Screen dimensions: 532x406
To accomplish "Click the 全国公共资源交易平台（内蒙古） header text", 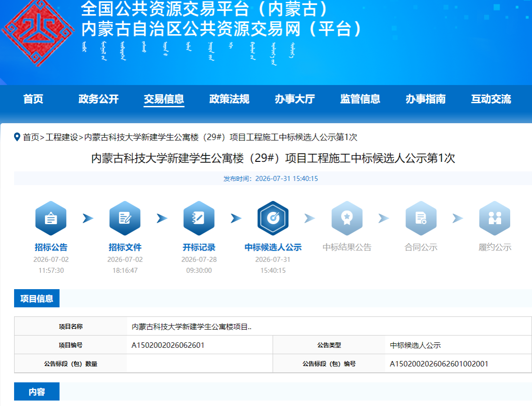I will tap(205, 9).
